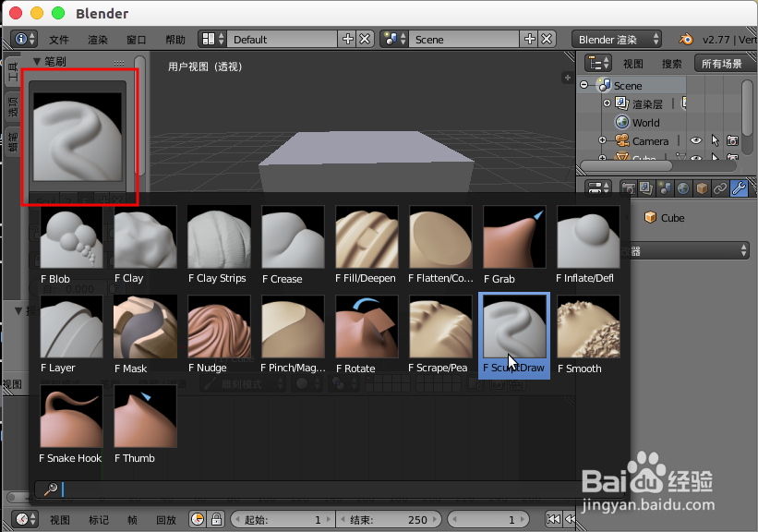
Task: Open the Object properties tab
Action: tap(702, 188)
